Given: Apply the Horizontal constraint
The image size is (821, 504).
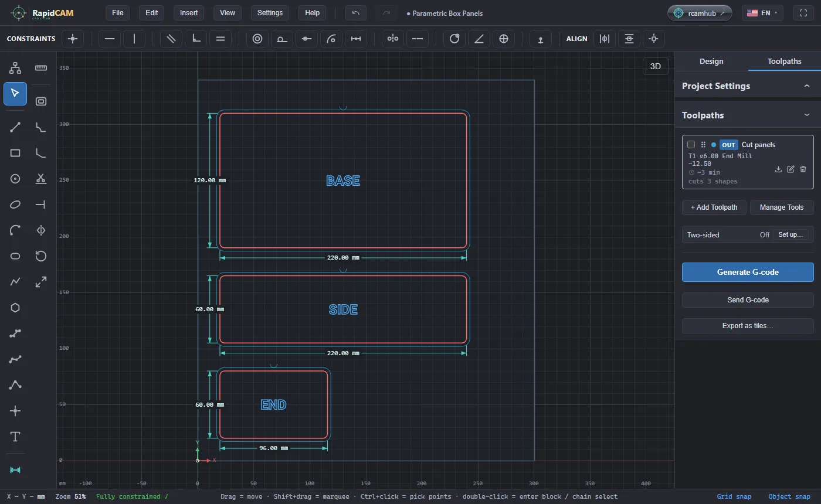Looking at the screenshot, I should (110, 39).
